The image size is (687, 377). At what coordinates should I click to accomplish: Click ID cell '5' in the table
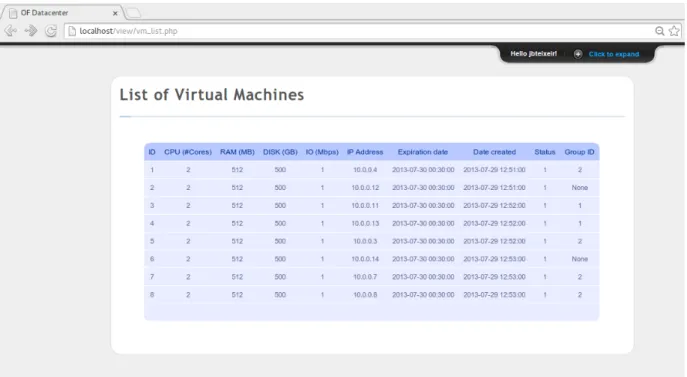152,241
